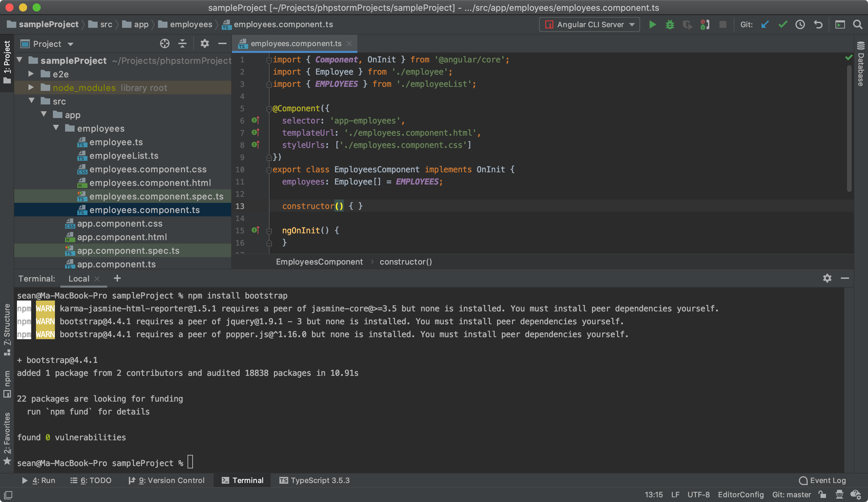The image size is (868, 502).
Task: Expand the node_modules folder
Action: 31,88
